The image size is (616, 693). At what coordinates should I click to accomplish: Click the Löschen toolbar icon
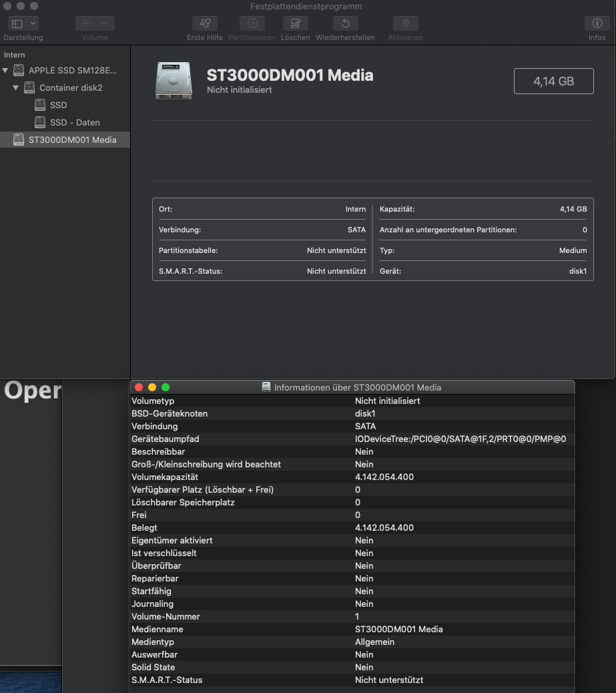pyautogui.click(x=295, y=23)
